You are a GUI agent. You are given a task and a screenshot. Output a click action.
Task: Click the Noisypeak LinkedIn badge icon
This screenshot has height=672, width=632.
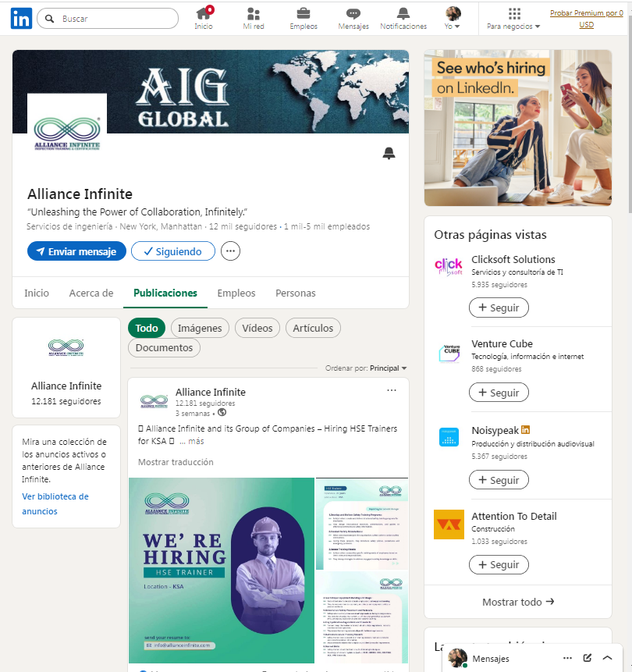pyautogui.click(x=525, y=429)
